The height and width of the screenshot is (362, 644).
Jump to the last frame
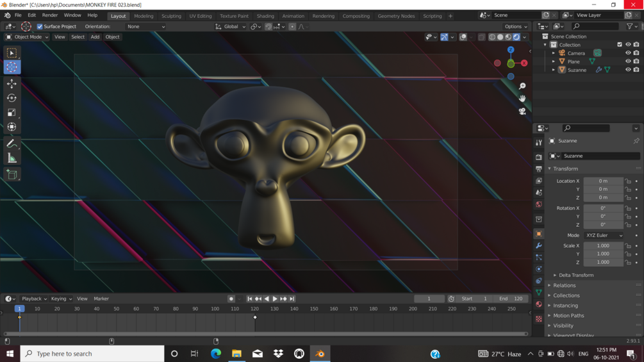(x=292, y=299)
